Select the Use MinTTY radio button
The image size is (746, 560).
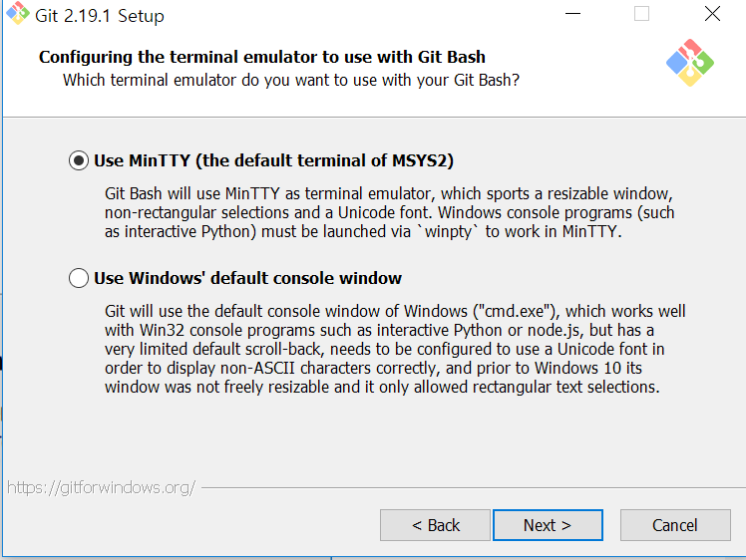coord(79,160)
